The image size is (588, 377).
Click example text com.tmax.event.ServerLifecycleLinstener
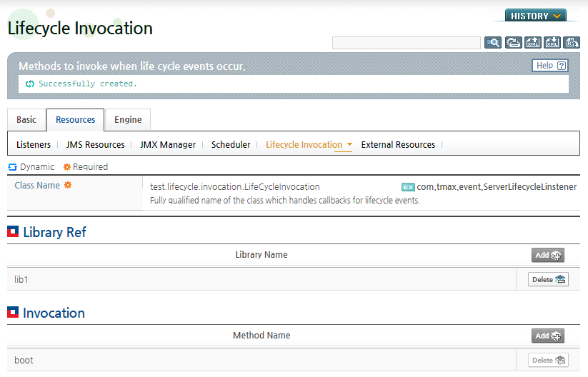[x=497, y=186]
